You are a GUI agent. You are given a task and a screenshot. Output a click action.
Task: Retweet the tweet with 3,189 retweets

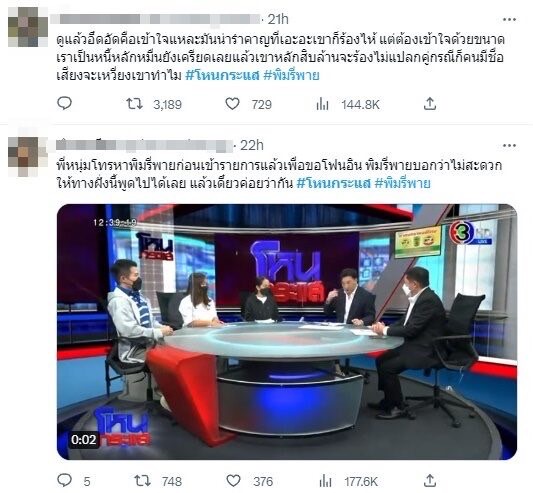[134, 104]
